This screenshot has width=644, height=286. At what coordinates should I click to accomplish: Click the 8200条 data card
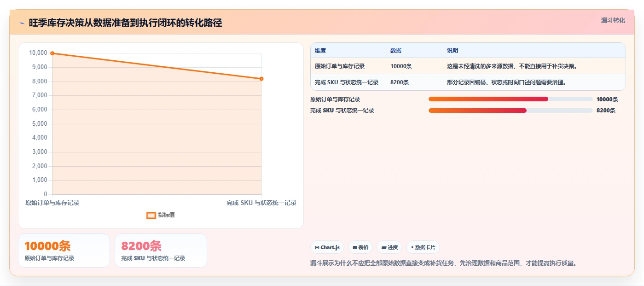[161, 251]
